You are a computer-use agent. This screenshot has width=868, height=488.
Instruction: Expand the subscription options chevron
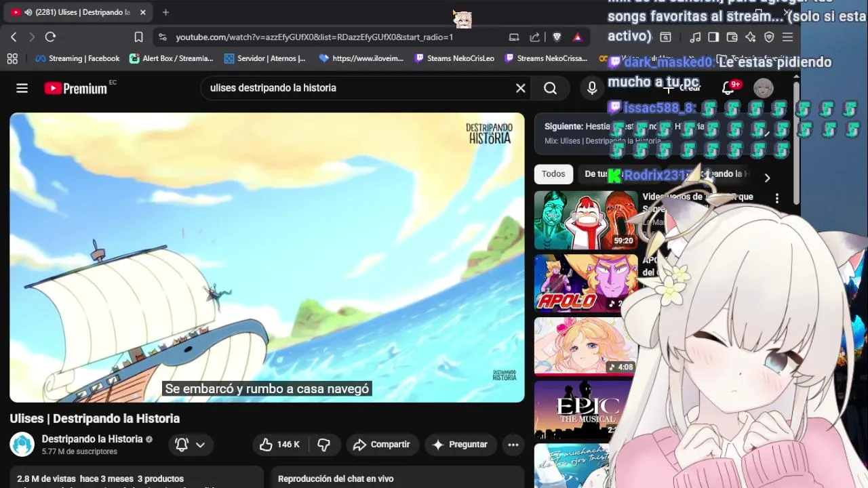tap(200, 445)
